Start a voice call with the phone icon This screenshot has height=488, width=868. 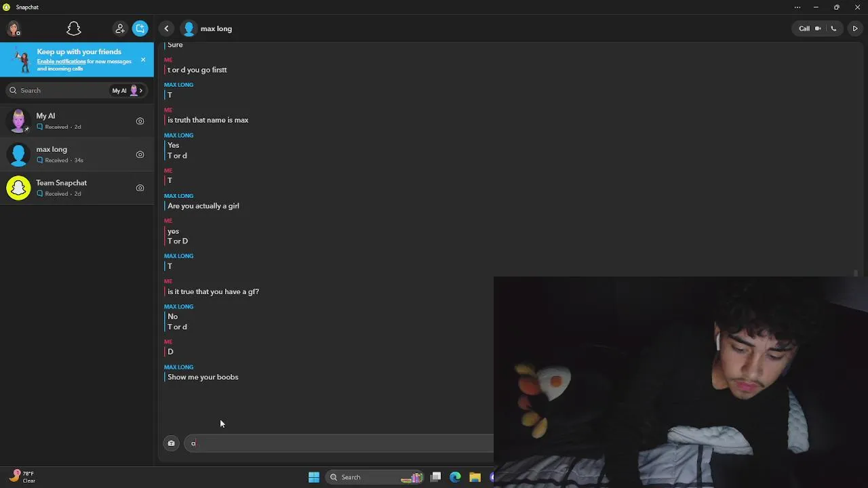click(x=833, y=28)
